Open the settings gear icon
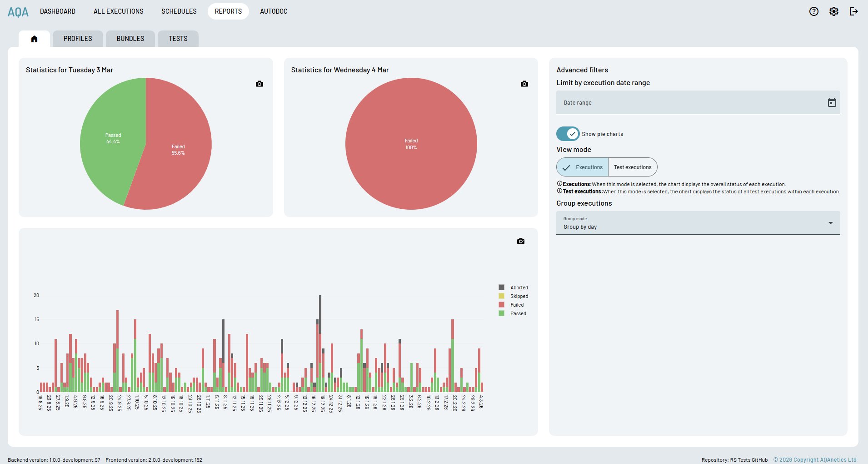 pyautogui.click(x=833, y=11)
